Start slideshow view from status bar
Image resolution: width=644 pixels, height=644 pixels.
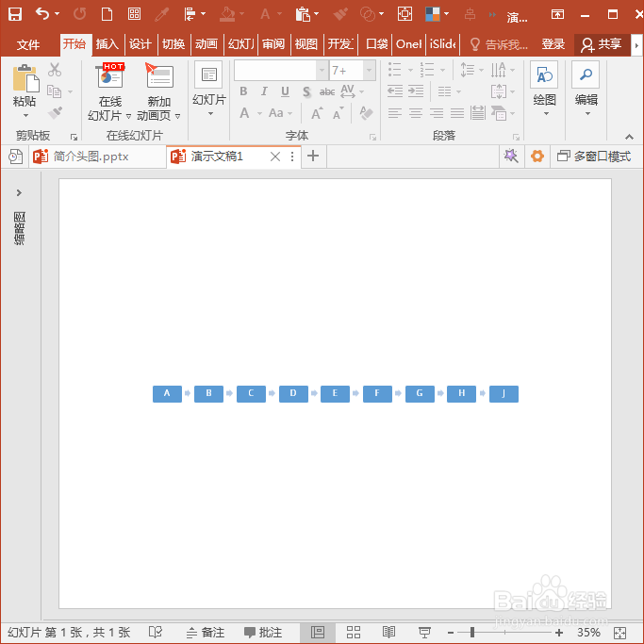coord(424,632)
